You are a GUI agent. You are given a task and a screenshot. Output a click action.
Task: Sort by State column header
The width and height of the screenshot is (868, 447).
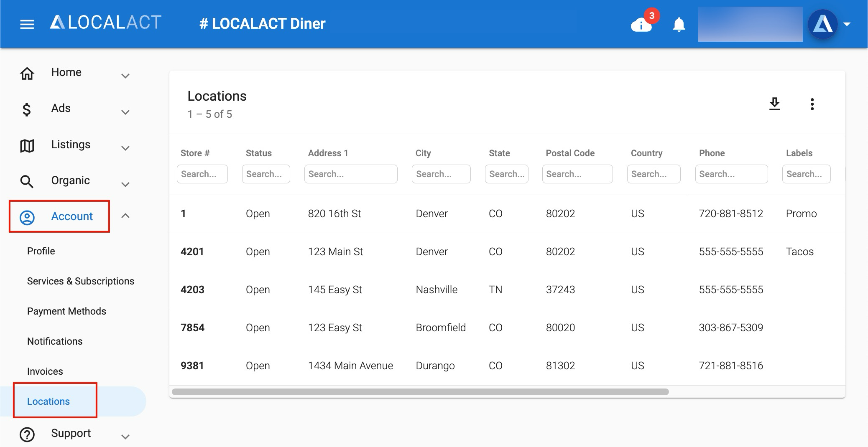pyautogui.click(x=500, y=153)
